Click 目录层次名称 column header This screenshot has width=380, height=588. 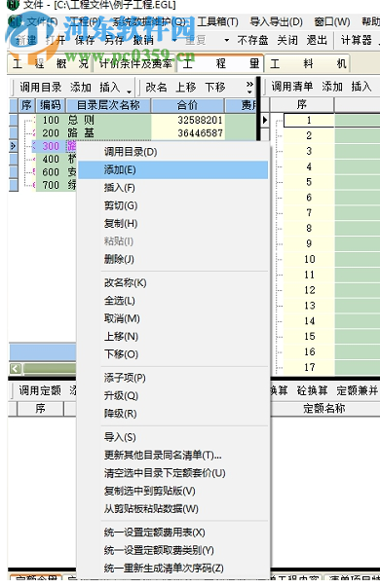point(108,105)
